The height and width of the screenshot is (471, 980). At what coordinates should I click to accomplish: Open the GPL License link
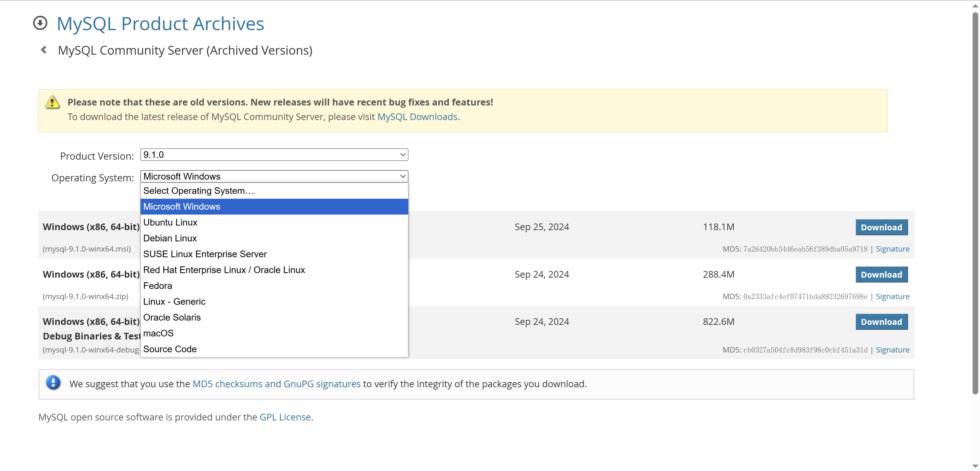click(285, 417)
